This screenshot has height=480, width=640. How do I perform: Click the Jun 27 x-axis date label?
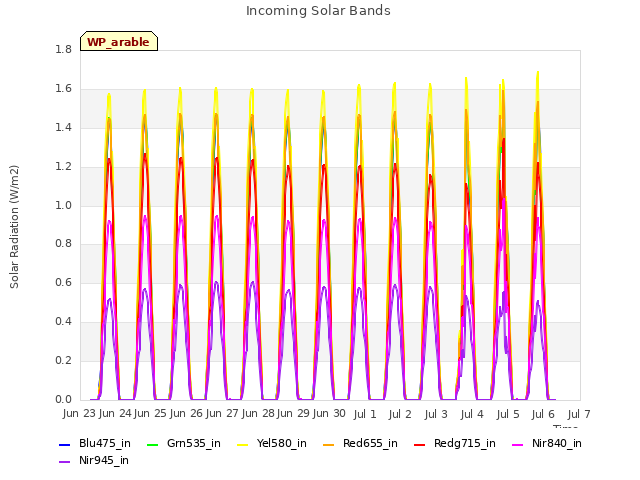pyautogui.click(x=222, y=413)
